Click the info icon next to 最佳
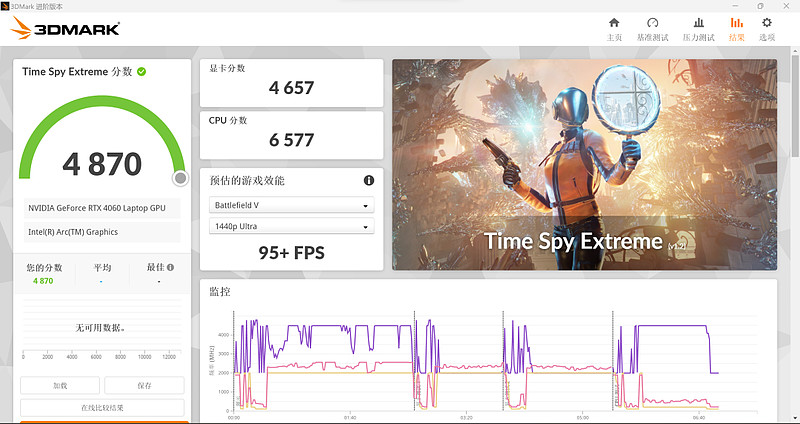This screenshot has width=800, height=424. (x=170, y=267)
